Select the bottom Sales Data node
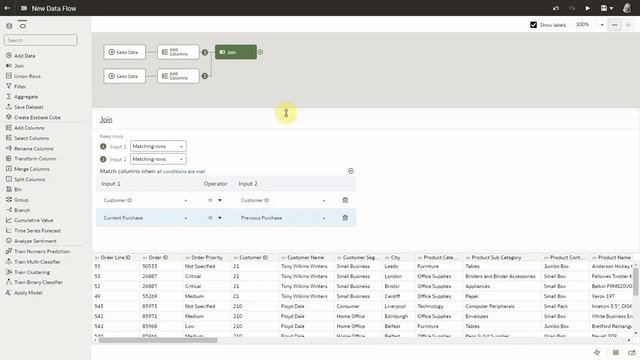 tap(124, 76)
